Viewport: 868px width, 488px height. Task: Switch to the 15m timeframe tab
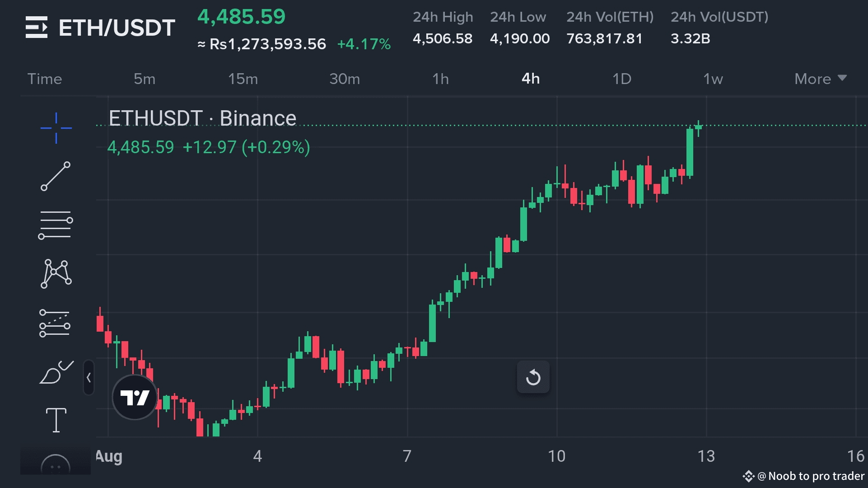coord(243,79)
